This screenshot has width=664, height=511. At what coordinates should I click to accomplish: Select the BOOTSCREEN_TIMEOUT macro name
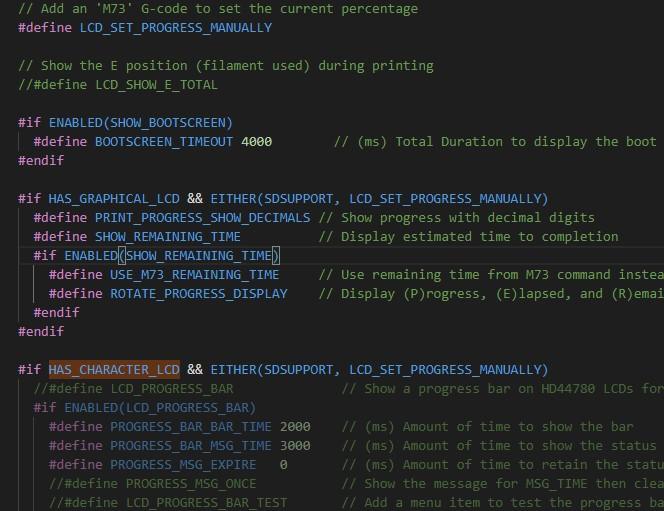163,142
